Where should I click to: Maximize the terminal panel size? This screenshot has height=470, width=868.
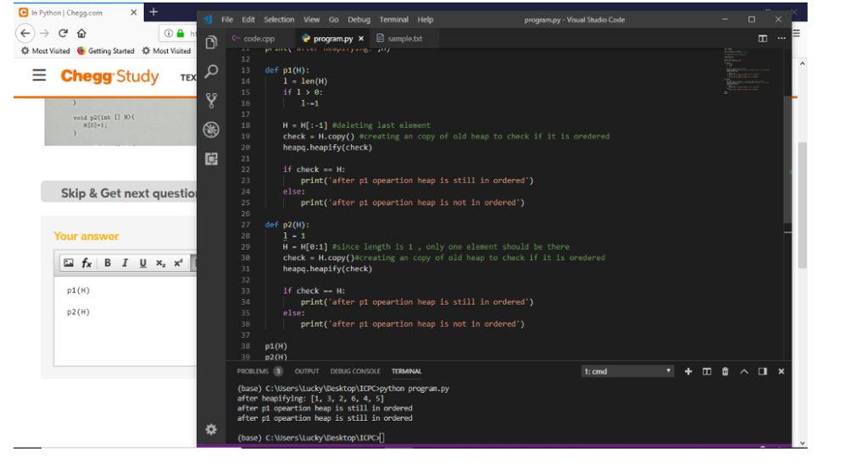[x=744, y=372]
